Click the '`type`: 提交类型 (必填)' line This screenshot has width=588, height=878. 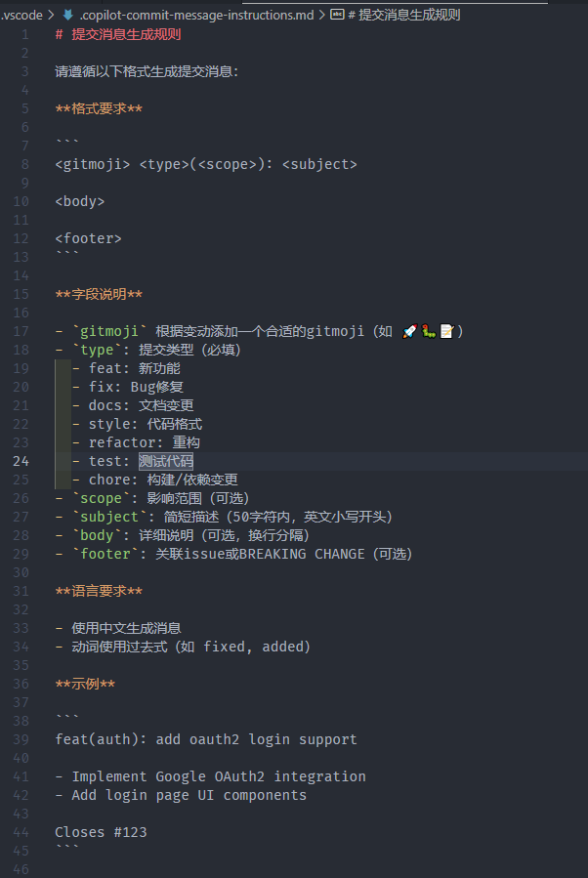tap(147, 350)
